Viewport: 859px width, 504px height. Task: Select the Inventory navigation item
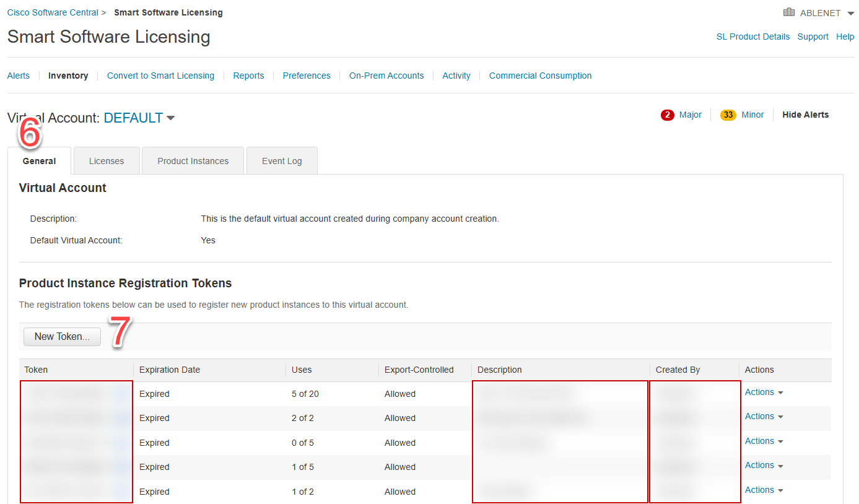tap(68, 76)
